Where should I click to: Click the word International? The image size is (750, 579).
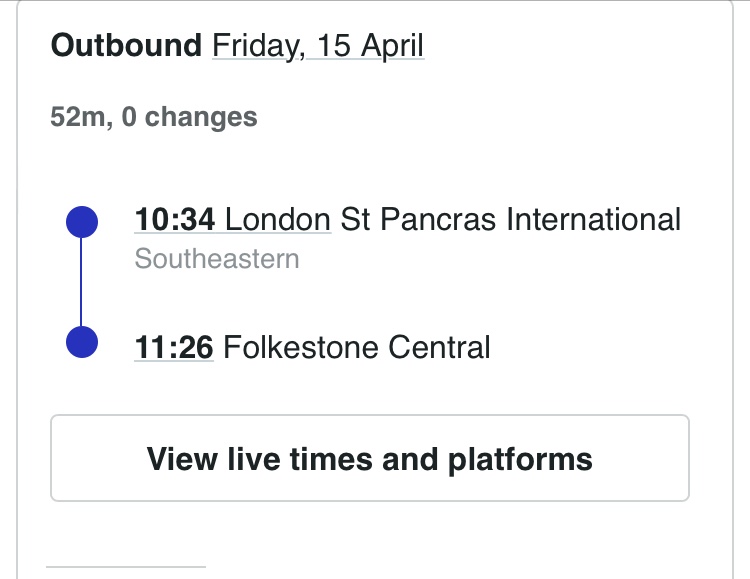click(594, 219)
